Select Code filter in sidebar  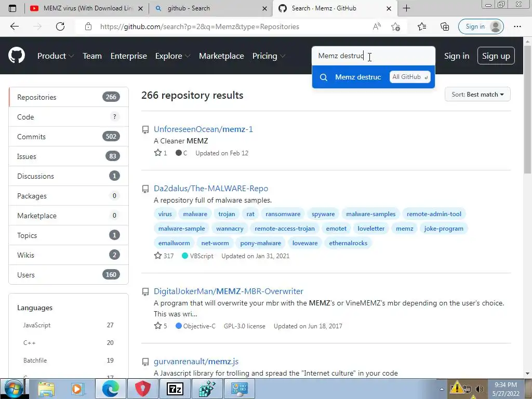pyautogui.click(x=69, y=117)
